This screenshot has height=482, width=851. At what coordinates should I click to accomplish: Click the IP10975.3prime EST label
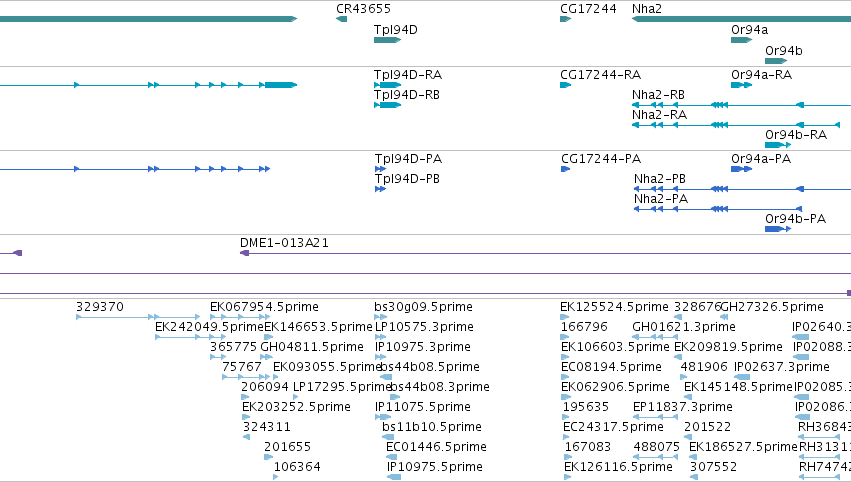click(423, 347)
